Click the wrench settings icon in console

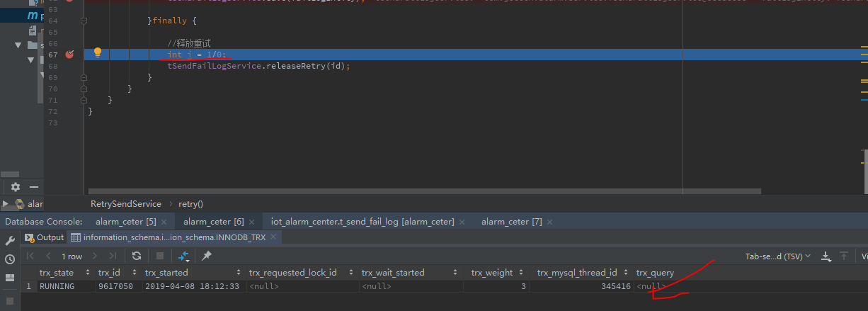pos(10,242)
